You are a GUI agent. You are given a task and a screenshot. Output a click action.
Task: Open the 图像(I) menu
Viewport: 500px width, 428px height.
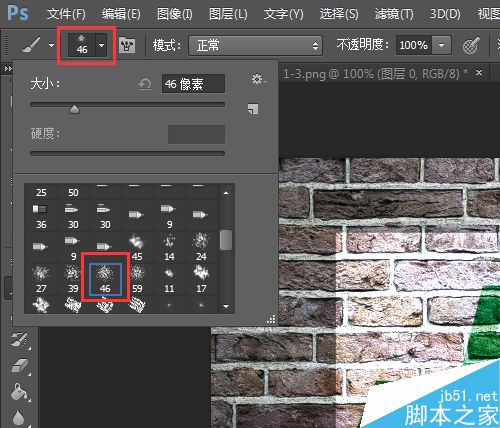pos(175,14)
